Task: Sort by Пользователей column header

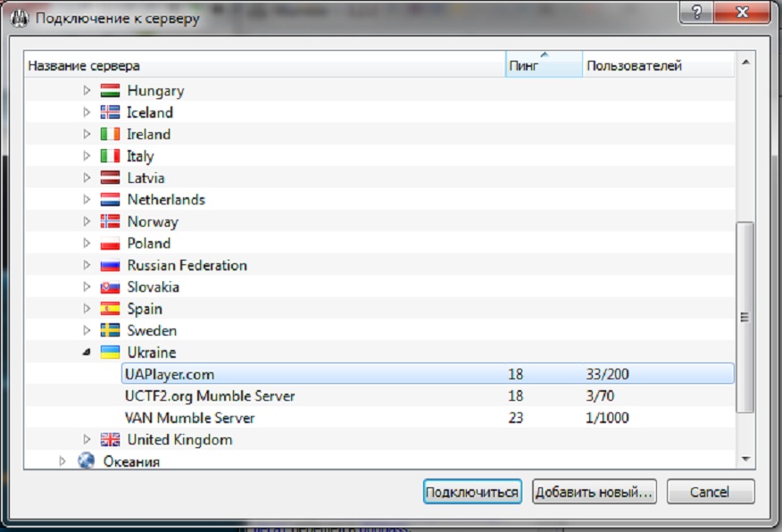Action: point(658,64)
